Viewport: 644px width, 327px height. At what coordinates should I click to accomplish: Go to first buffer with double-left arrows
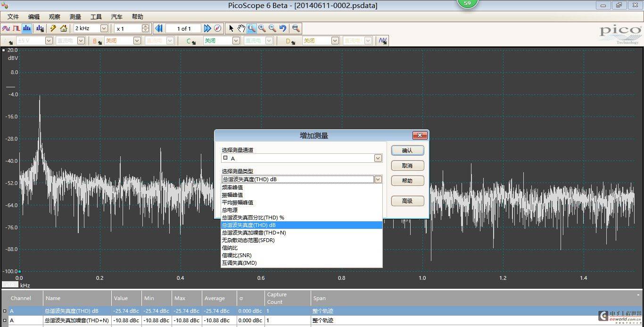(x=159, y=28)
